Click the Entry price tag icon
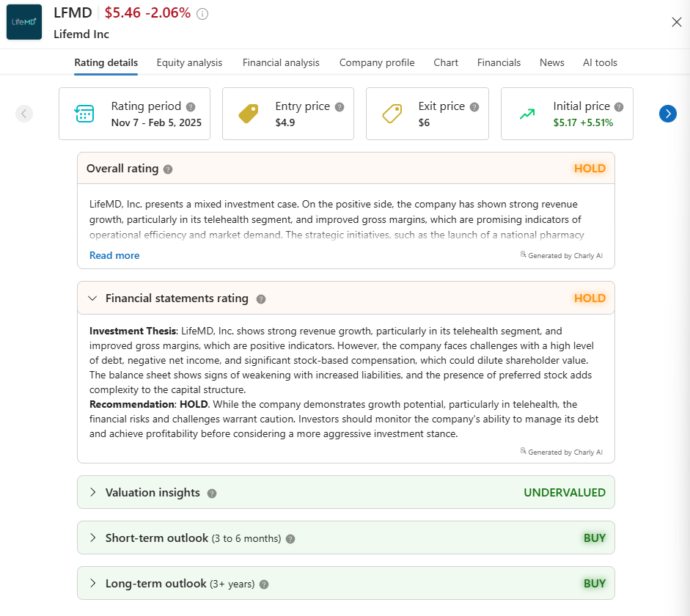Image resolution: width=690 pixels, height=616 pixels. click(248, 114)
